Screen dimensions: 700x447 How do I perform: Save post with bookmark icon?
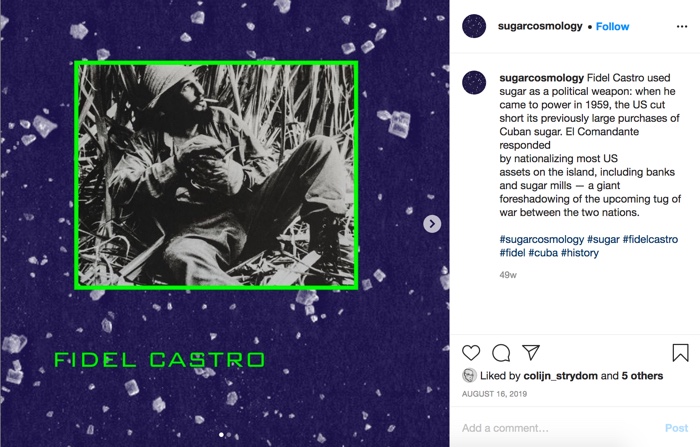tap(680, 353)
